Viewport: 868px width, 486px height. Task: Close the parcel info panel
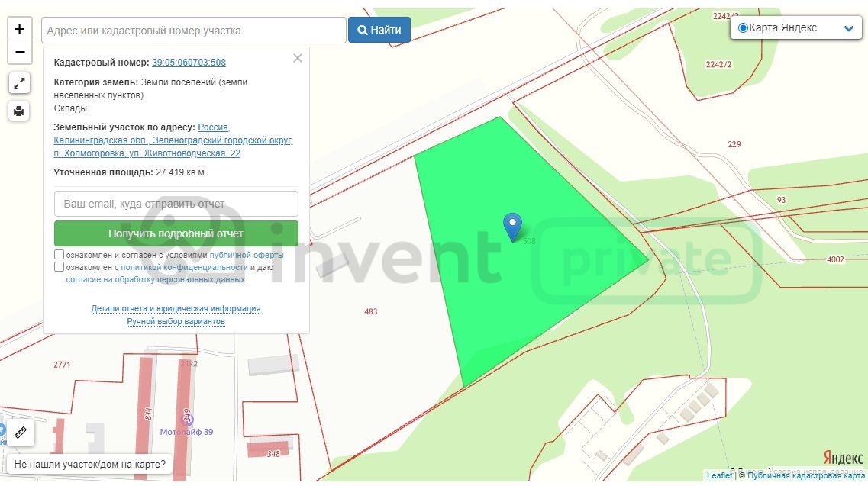pos(298,58)
